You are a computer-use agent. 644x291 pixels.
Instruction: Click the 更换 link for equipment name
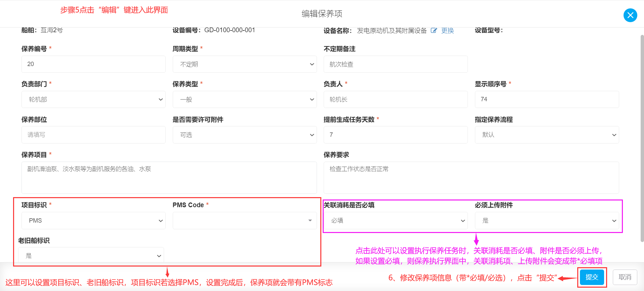pos(447,31)
